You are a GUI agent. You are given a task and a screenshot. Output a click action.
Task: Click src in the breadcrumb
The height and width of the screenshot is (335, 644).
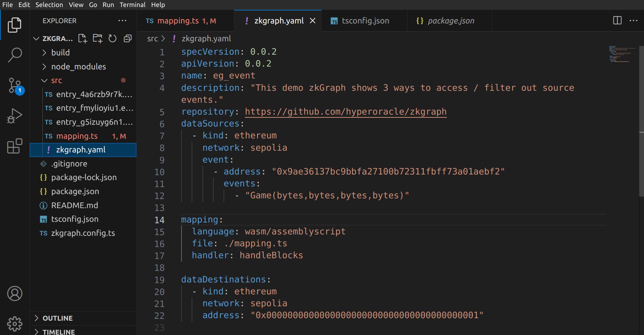pos(152,39)
